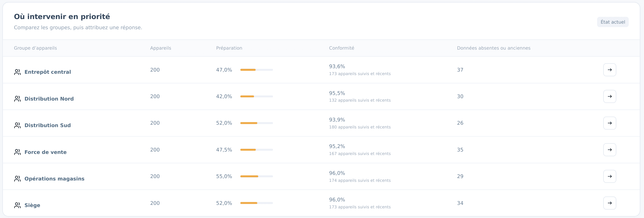Open the Opérations magasins row arrow button
The width and height of the screenshot is (644, 218).
pyautogui.click(x=610, y=176)
